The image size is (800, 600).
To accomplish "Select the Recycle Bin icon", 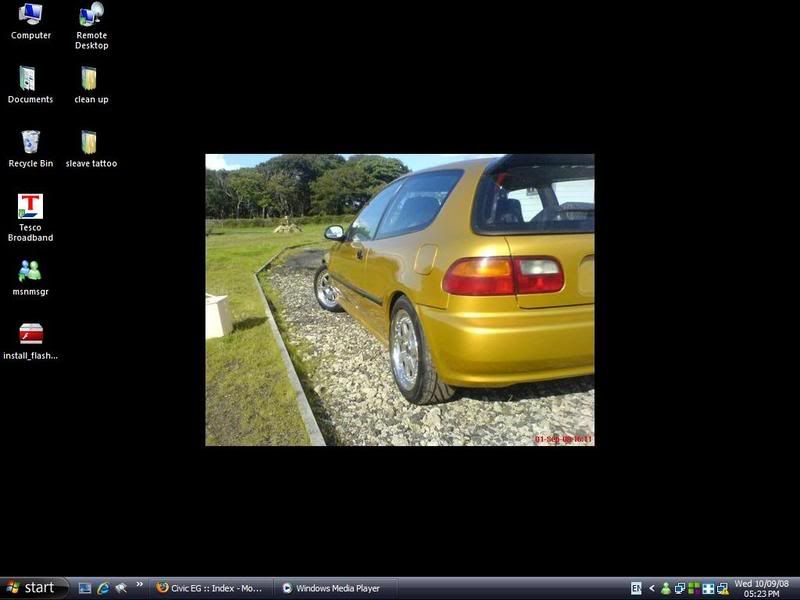I will click(31, 149).
